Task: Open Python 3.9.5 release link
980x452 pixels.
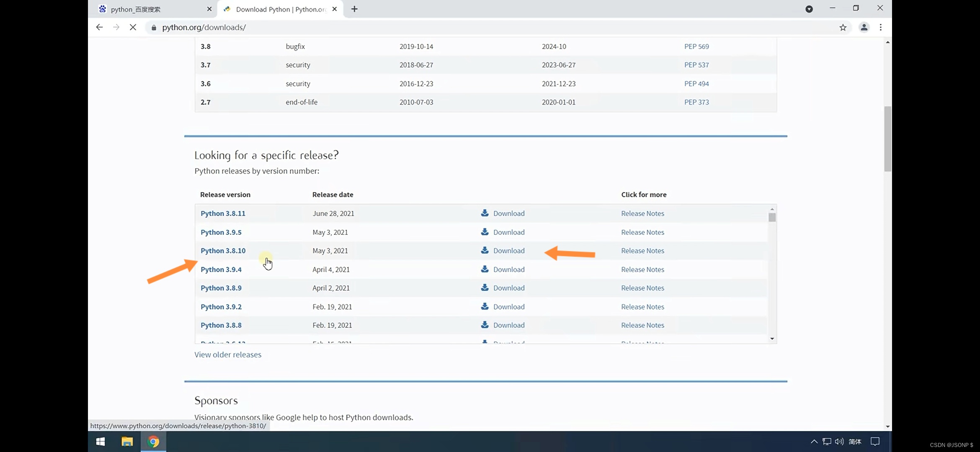Action: point(221,232)
